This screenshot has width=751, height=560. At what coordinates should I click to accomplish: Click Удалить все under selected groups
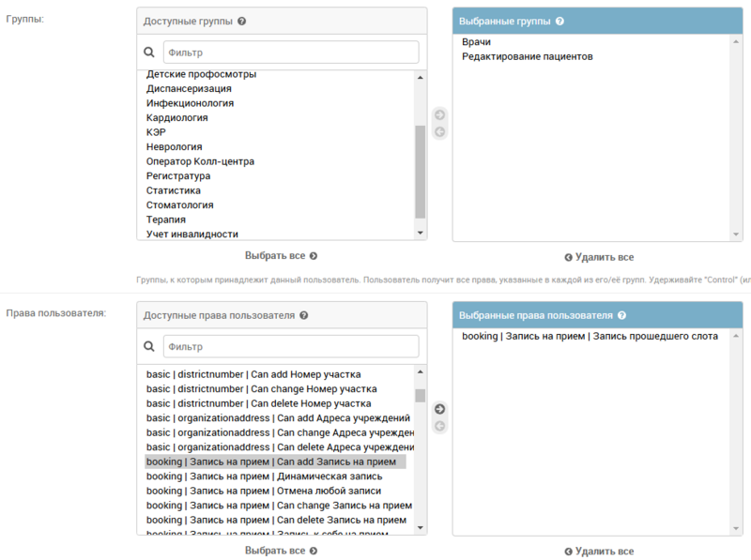coord(599,257)
